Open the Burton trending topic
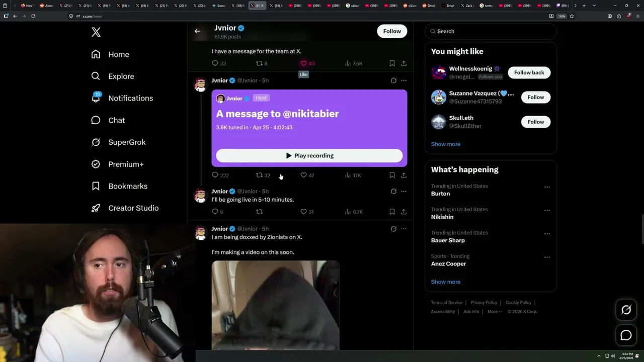 (x=440, y=194)
